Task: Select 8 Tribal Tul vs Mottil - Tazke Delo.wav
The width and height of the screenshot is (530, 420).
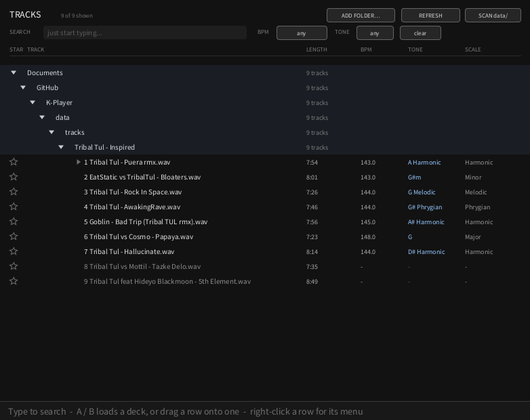Action: 265,266
